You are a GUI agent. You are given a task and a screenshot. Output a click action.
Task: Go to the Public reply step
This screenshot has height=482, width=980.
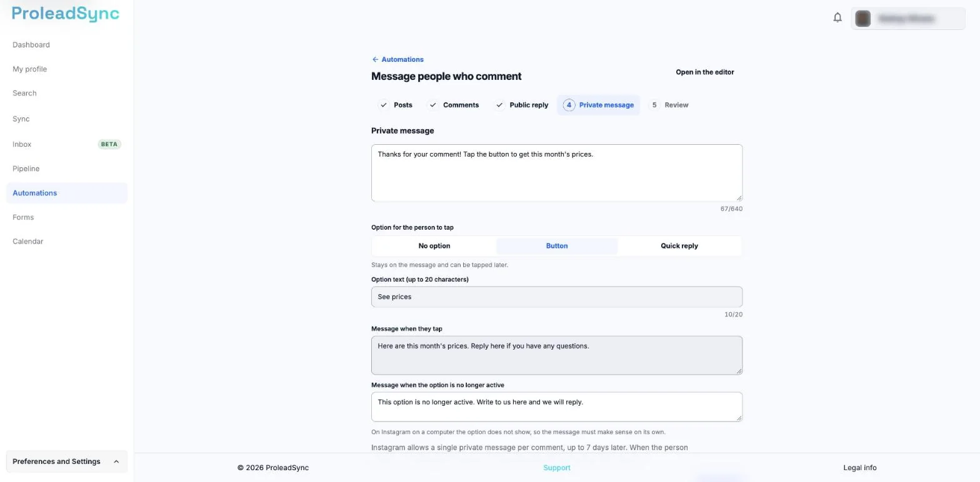pyautogui.click(x=521, y=105)
